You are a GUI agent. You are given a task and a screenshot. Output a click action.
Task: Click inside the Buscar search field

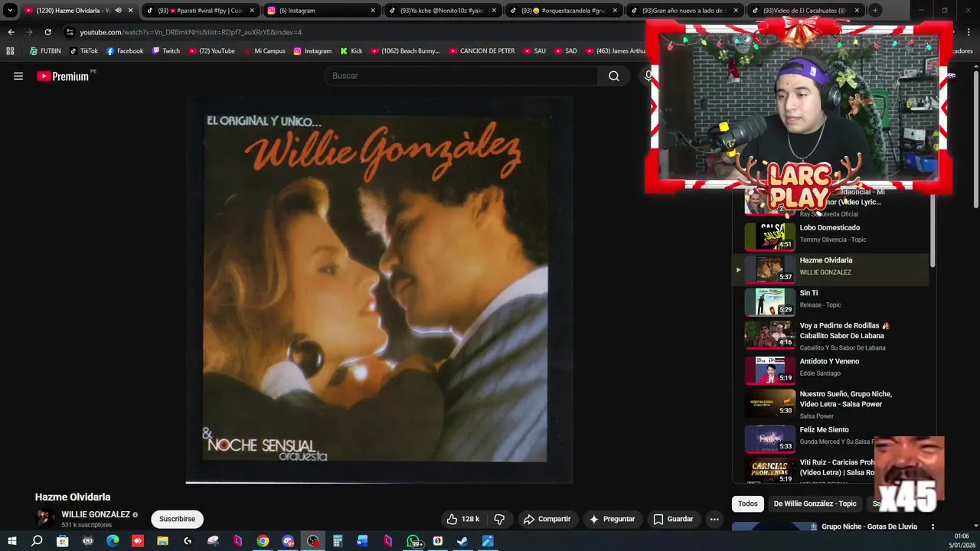[462, 76]
